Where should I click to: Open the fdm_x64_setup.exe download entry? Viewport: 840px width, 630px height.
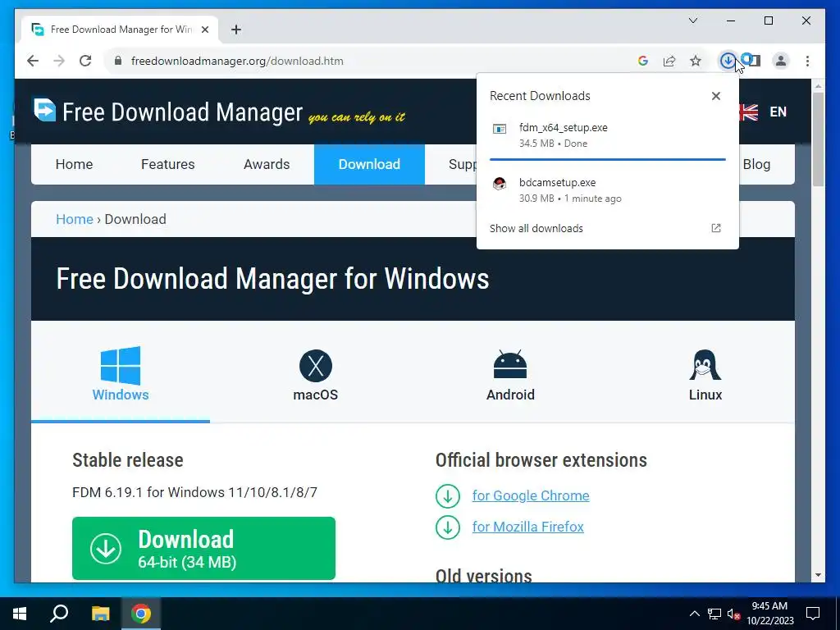coord(608,135)
